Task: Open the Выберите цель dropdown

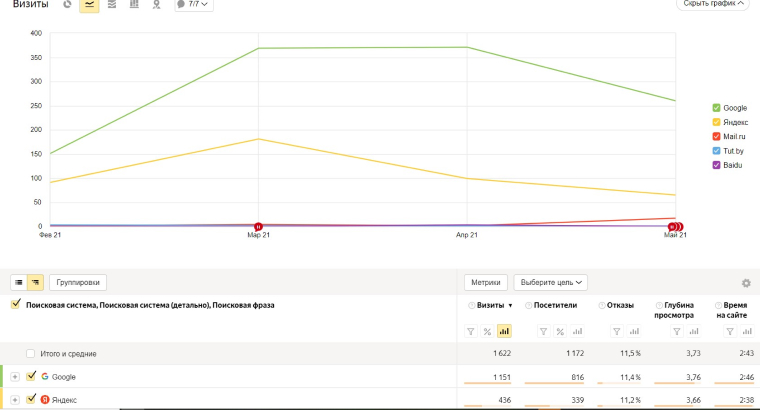Action: [550, 283]
